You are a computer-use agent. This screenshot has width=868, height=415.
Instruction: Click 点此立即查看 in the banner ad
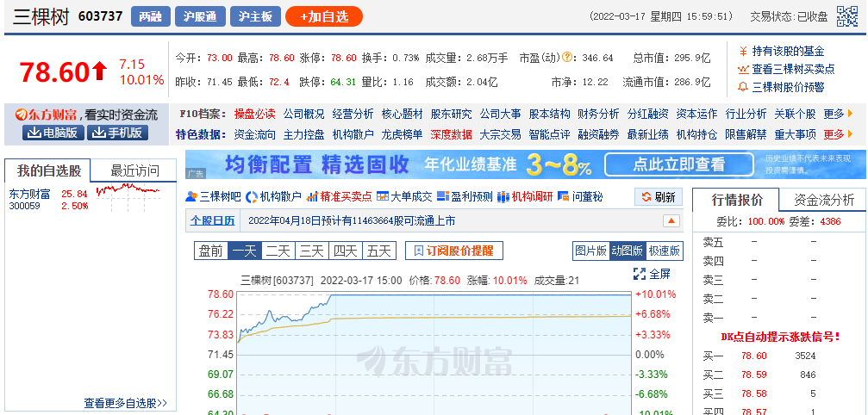[x=678, y=164]
